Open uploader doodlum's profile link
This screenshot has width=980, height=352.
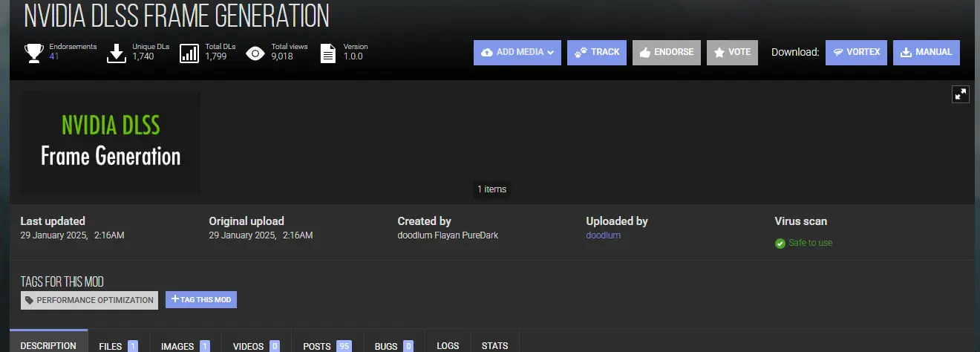[x=603, y=235]
